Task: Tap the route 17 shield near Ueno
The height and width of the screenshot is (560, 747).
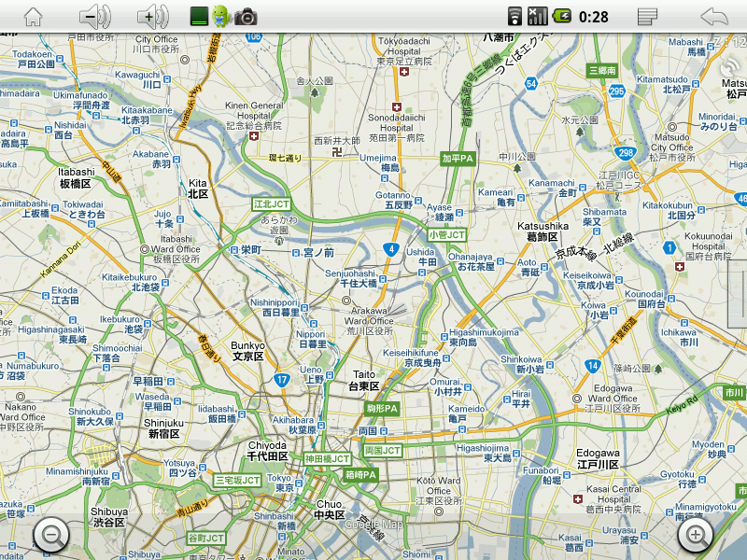Action: 282,380
